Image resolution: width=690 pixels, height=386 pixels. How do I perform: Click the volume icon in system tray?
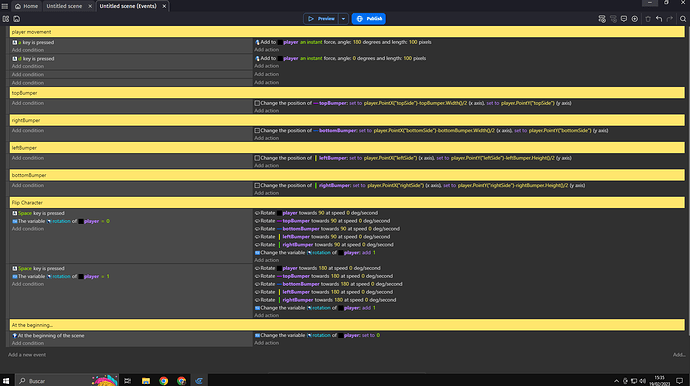tap(642, 381)
